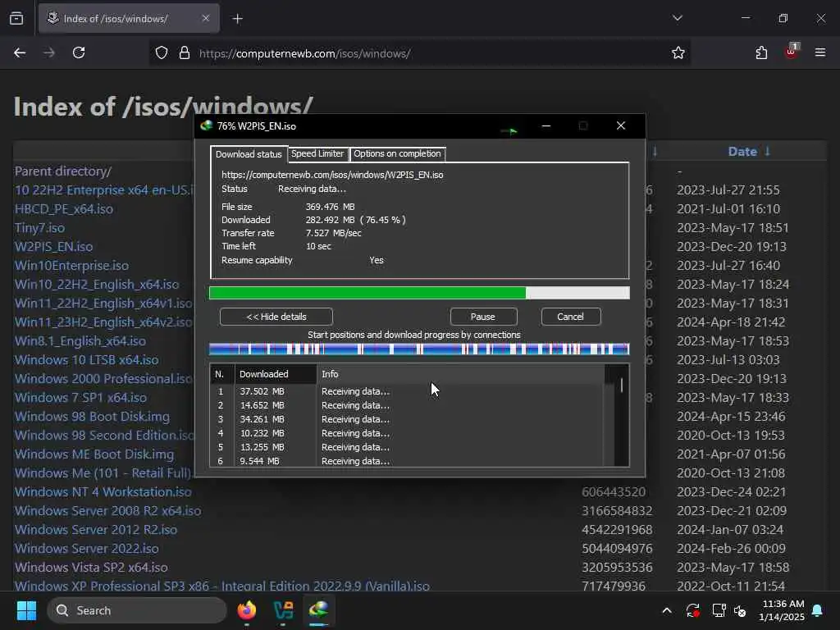Click the sync status tray icon

(x=692, y=610)
